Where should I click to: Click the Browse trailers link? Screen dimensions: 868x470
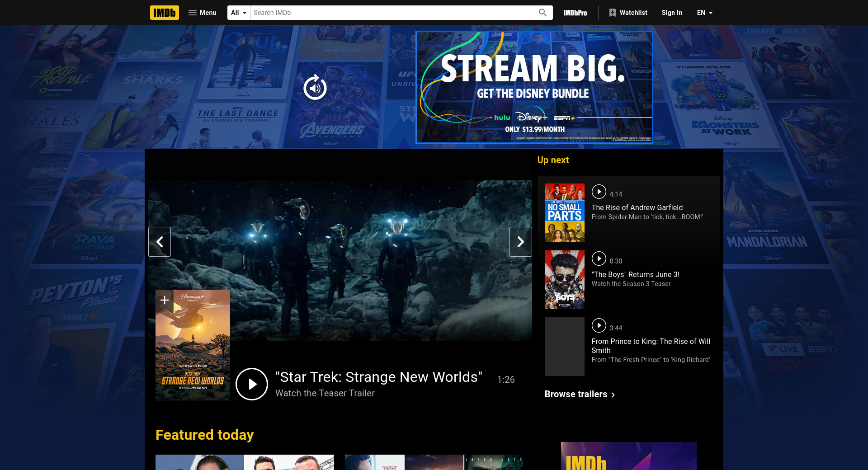(x=580, y=394)
